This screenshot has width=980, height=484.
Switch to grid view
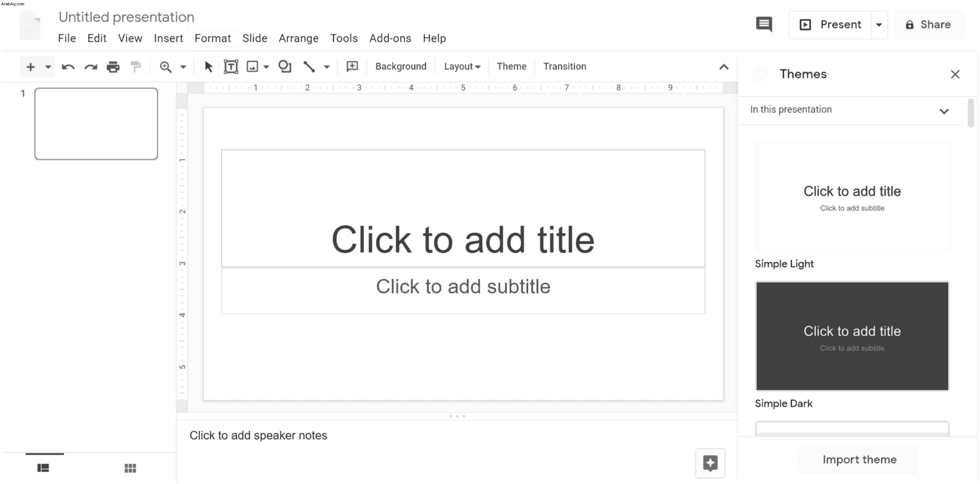(130, 468)
